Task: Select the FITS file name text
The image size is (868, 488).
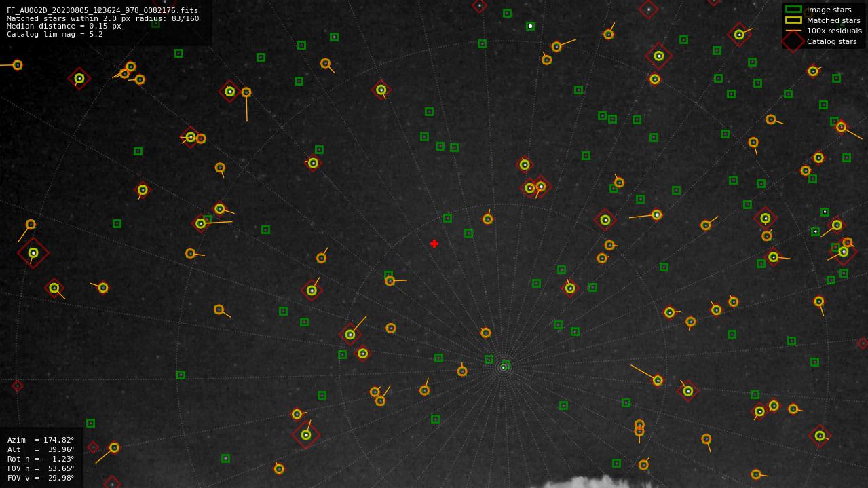Action: pos(102,11)
